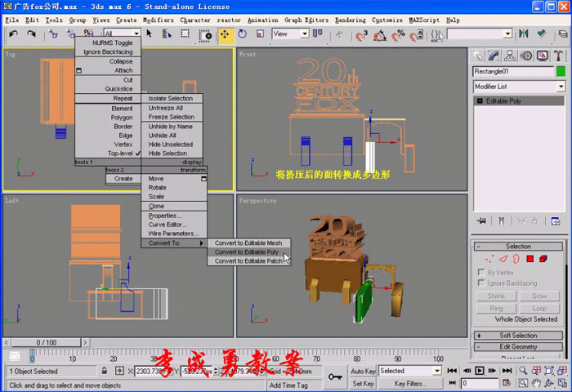Select Polygon sub-object red square icon
This screenshot has height=392, width=572.
(x=530, y=259)
